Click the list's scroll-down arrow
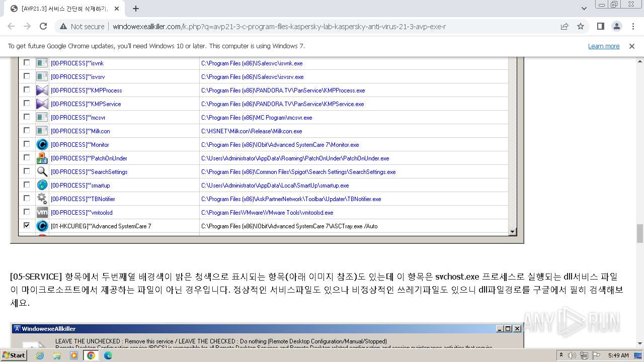Screen dimensions: 644x362 tap(513, 232)
